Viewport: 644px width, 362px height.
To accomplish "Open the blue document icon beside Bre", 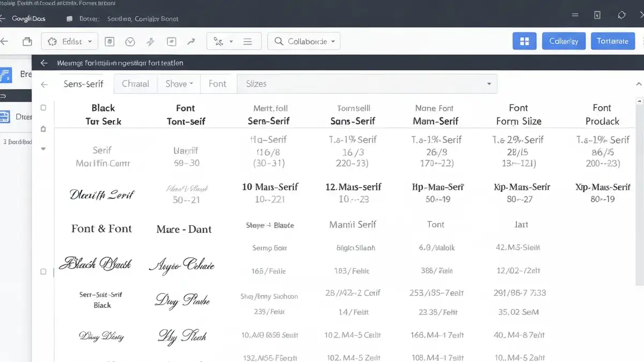I will point(5,75).
